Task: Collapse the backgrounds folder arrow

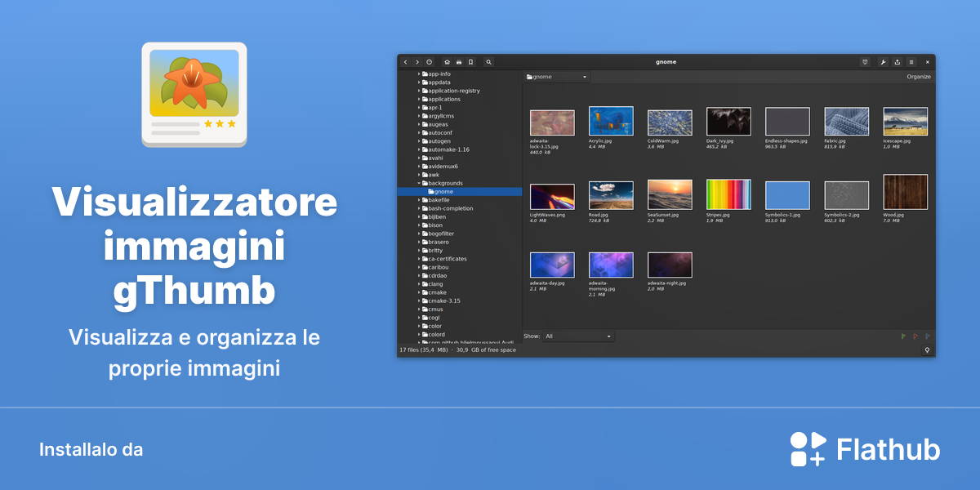Action: [x=419, y=184]
